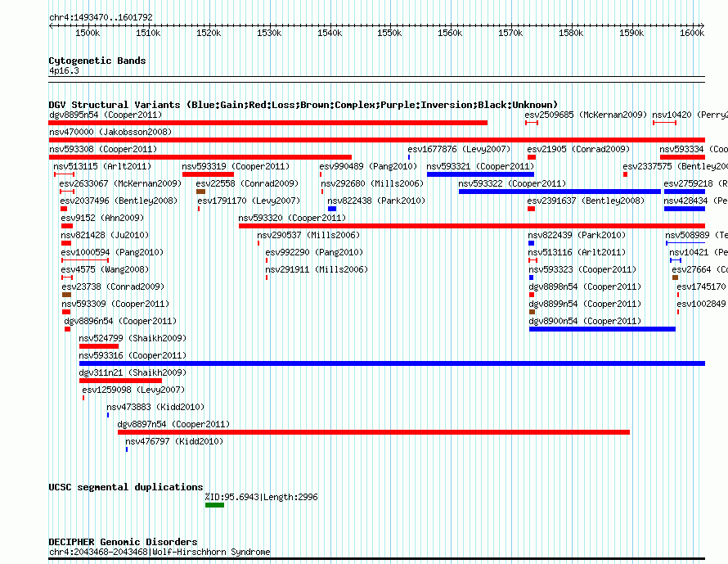Open esv1791170 (Levy2007) label
Screen dimensions: 728x564
(249, 201)
